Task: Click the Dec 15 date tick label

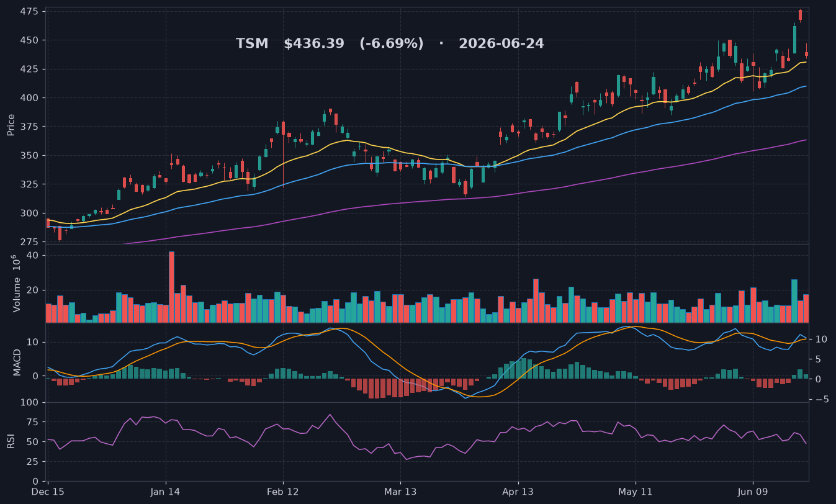Action: [48, 491]
